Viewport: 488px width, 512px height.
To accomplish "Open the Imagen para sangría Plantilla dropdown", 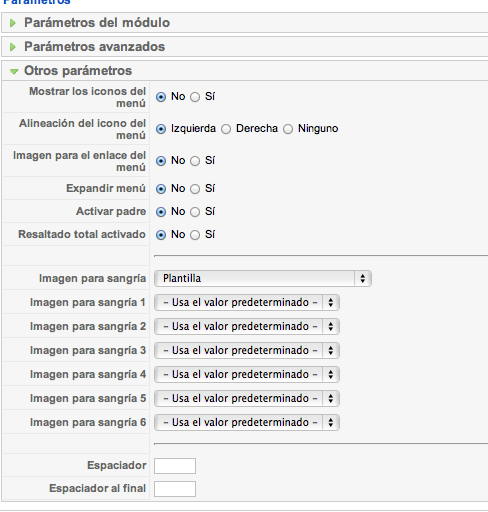I will (x=263, y=278).
